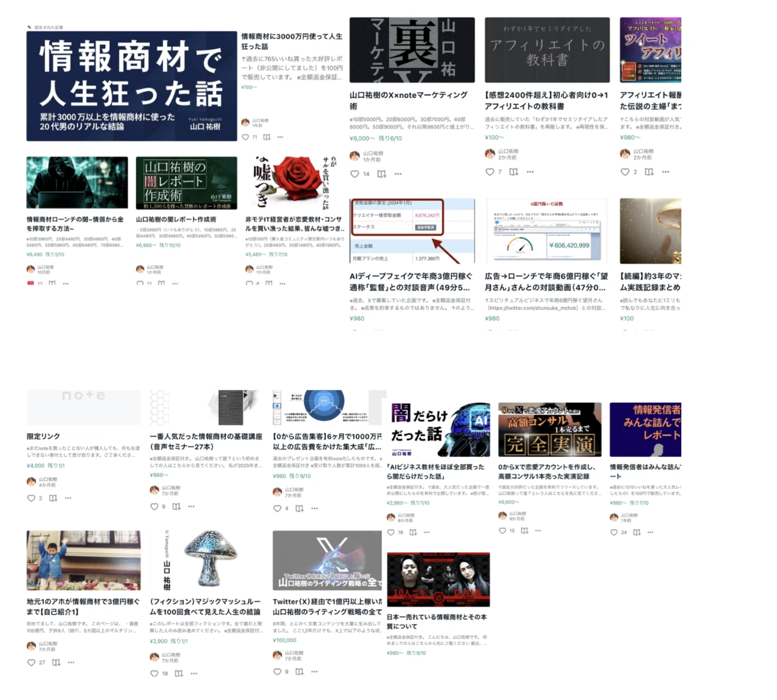Expand more options on 一番人気だった情報商材の基礎講座 card
This screenshot has width=777, height=700.
click(x=191, y=506)
